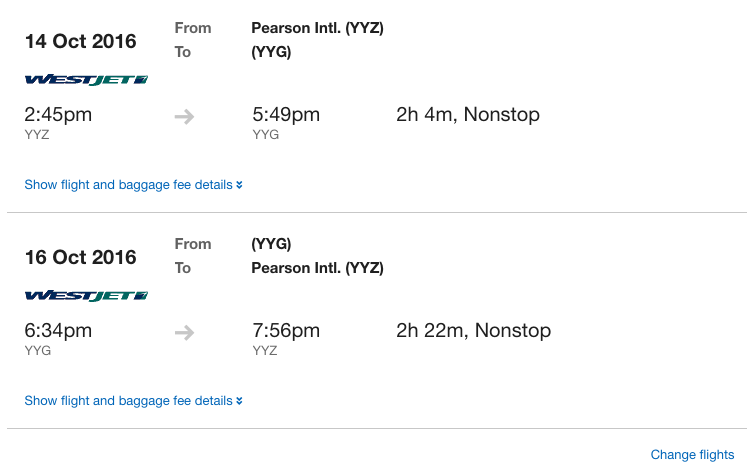Open the Change flights link
The height and width of the screenshot is (467, 753).
692,455
